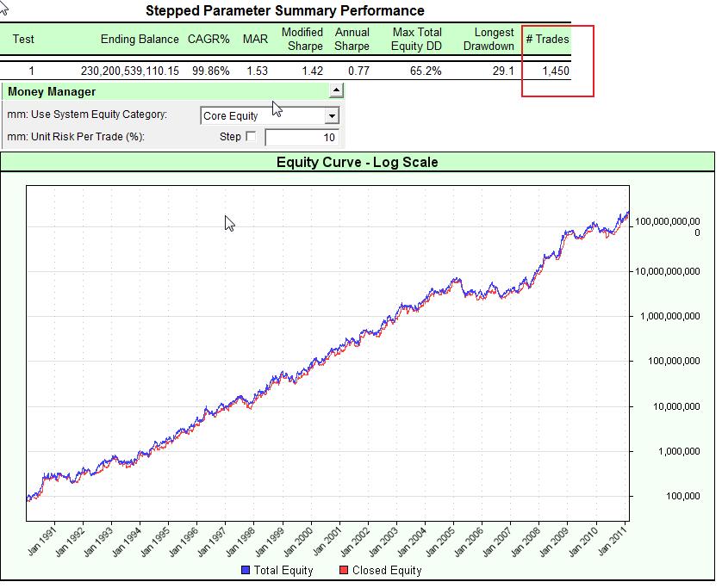722x588 pixels.
Task: Click the Modified Sharpe column header
Action: 301,39
